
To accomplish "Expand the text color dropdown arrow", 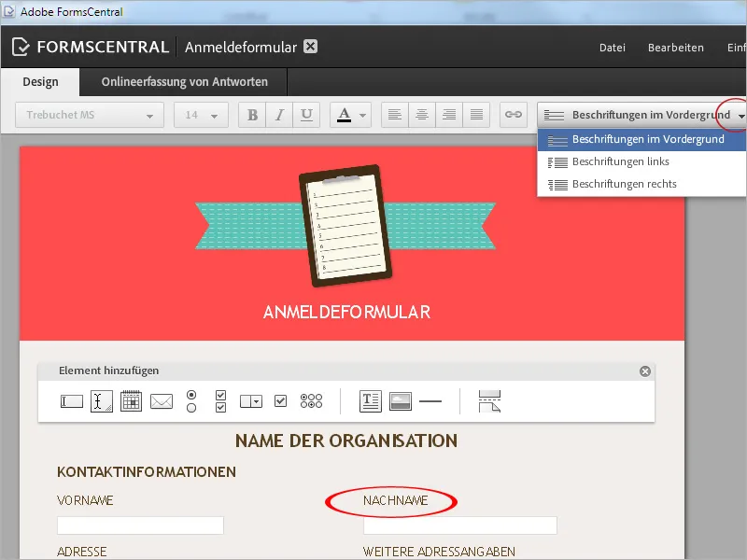I will point(363,115).
